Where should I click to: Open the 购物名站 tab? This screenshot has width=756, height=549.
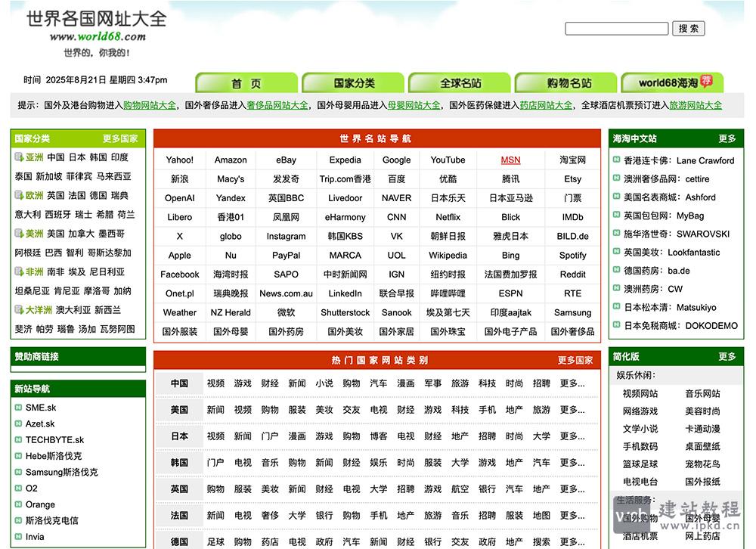tap(566, 83)
